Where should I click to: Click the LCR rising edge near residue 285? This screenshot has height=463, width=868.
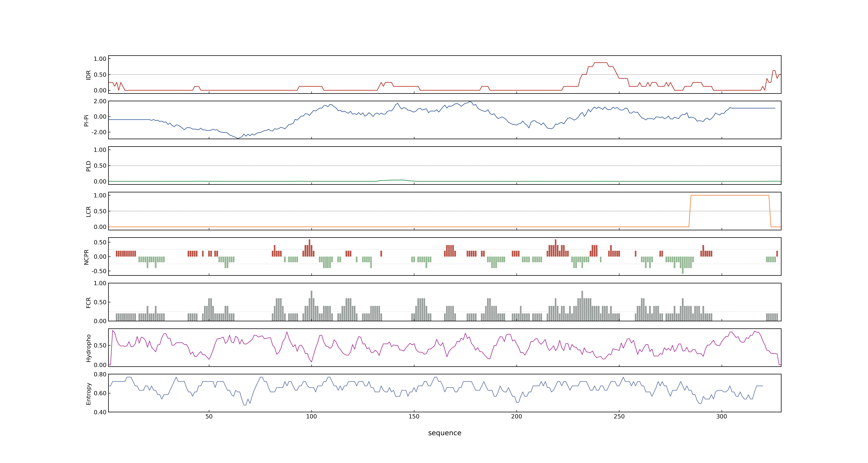point(690,211)
